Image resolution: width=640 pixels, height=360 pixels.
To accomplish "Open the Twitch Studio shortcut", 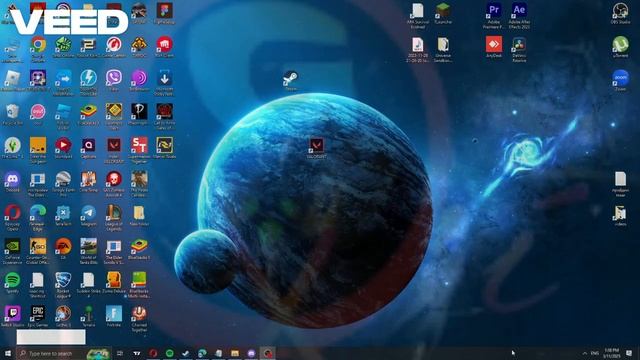I will [12, 314].
